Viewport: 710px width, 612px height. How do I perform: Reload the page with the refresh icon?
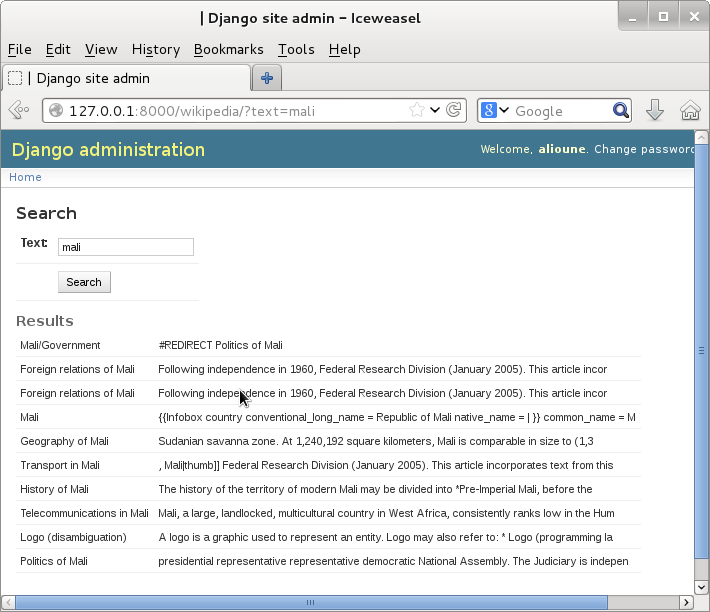(x=453, y=110)
